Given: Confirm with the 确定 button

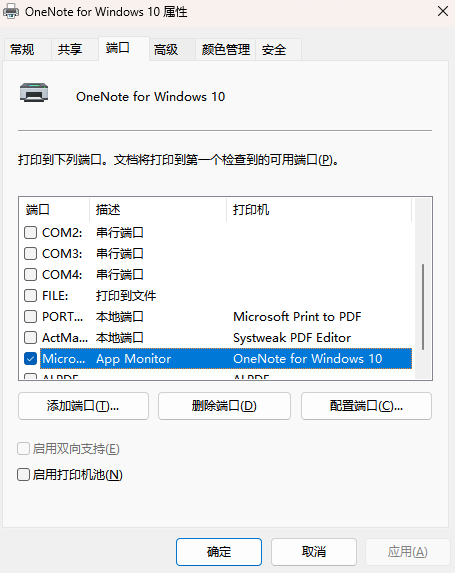Looking at the screenshot, I should pos(219,552).
